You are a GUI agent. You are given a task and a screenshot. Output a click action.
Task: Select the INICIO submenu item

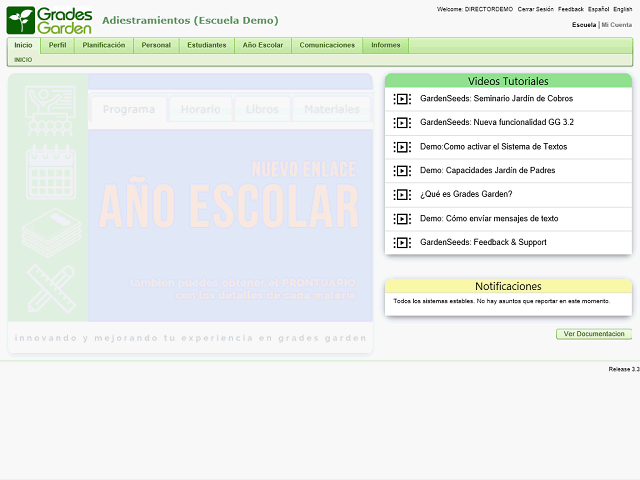tap(23, 60)
